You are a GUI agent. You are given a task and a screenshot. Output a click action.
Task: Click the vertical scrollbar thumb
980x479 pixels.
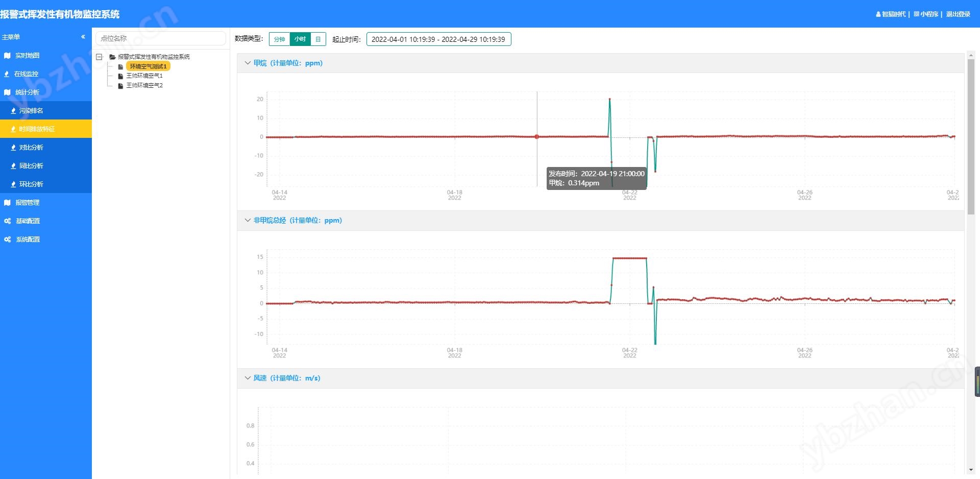(971, 136)
